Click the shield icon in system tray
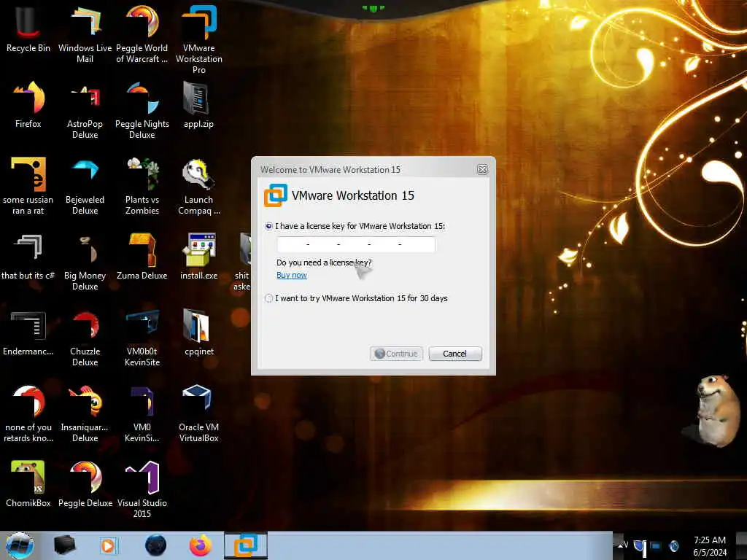 tap(640, 546)
